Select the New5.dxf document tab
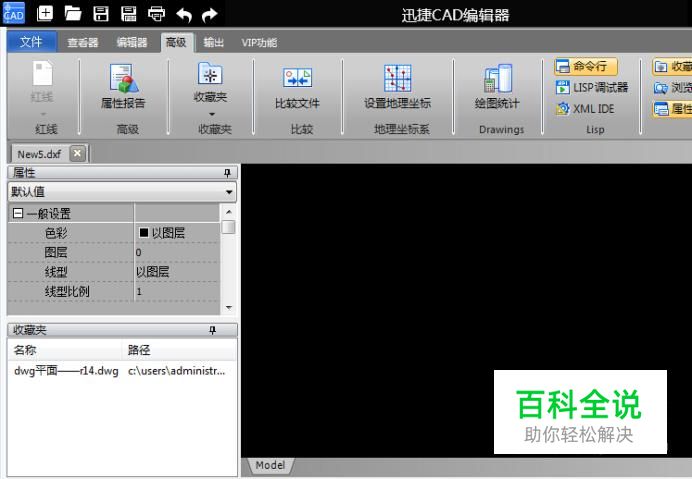692x479 pixels. 39,154
